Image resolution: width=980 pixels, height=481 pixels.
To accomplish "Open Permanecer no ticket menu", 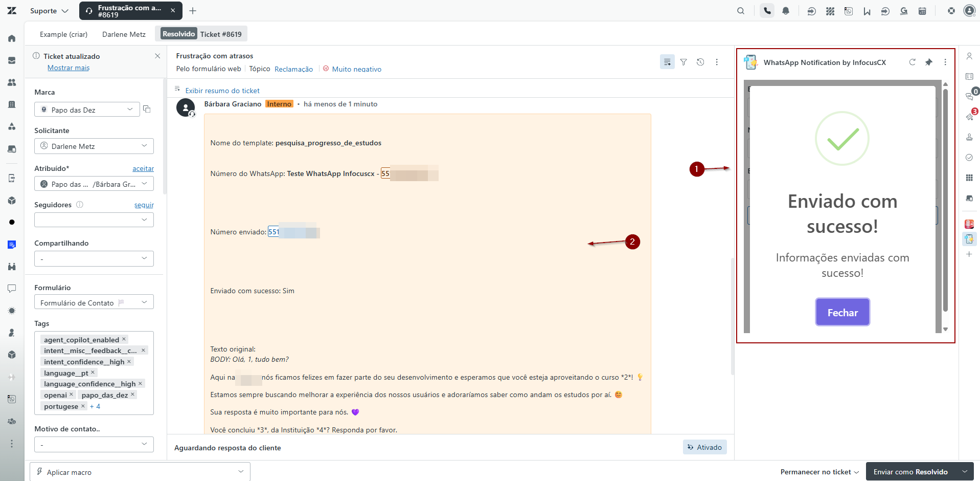I will tap(819, 472).
